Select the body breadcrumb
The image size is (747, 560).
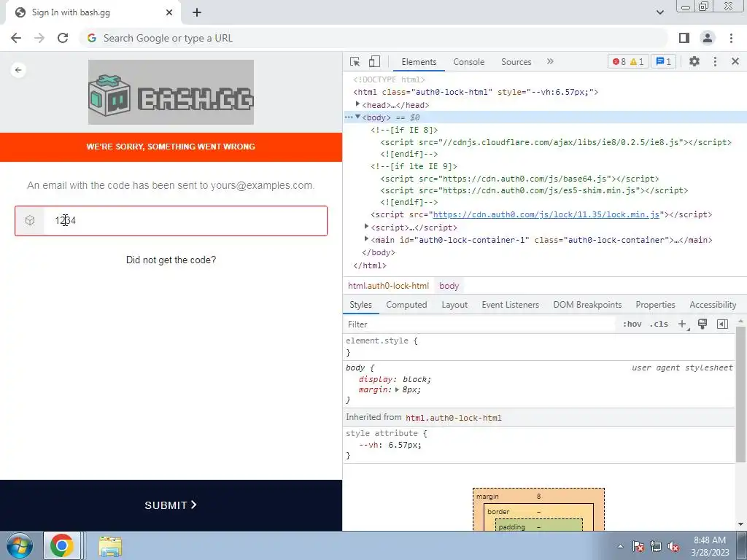pos(449,286)
